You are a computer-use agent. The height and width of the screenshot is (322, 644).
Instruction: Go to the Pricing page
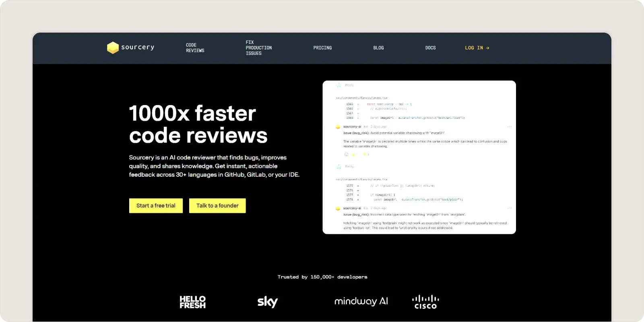coord(323,48)
